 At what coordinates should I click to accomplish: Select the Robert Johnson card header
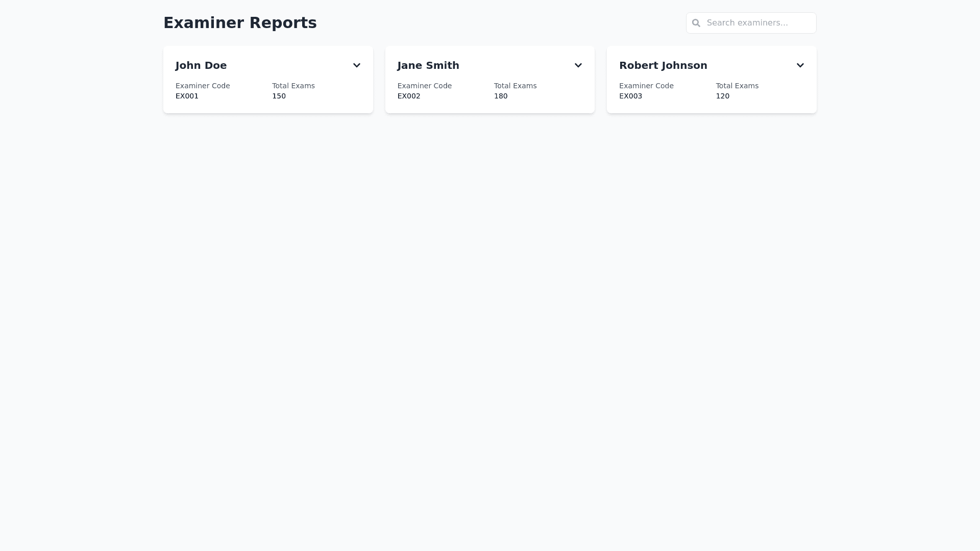[x=663, y=65]
